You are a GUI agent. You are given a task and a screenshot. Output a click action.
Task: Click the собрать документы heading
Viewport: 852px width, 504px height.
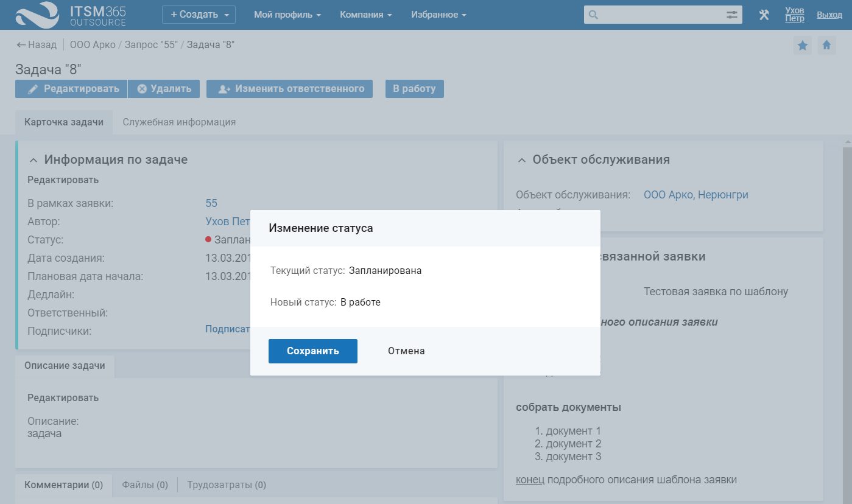(569, 407)
